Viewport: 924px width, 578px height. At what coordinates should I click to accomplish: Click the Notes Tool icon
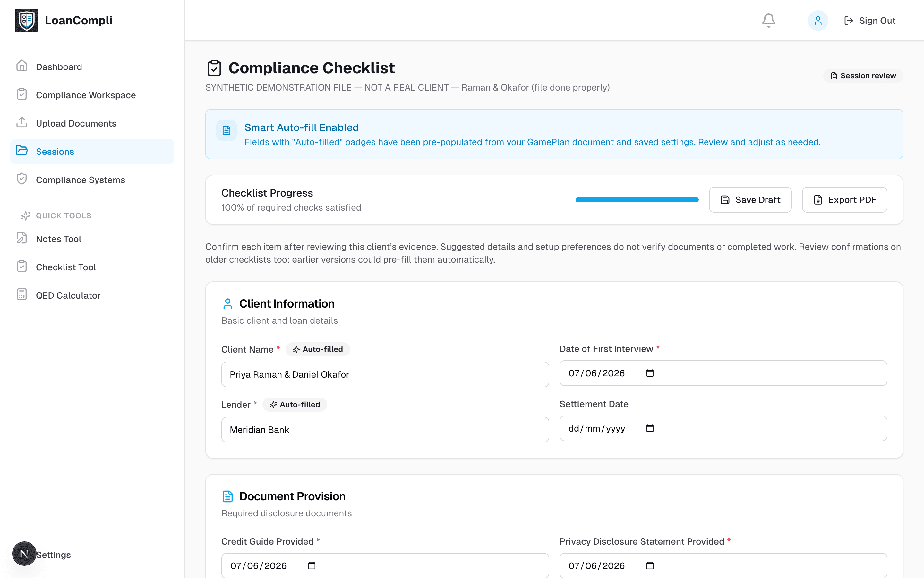(x=22, y=238)
